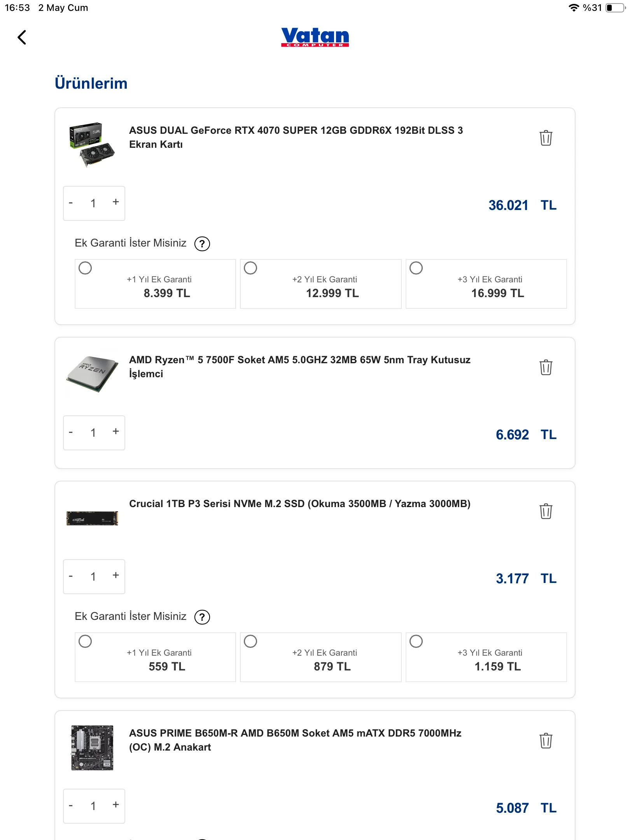The height and width of the screenshot is (840, 630).
Task: Choose the 879 TL two-year warranty option
Action: click(250, 641)
